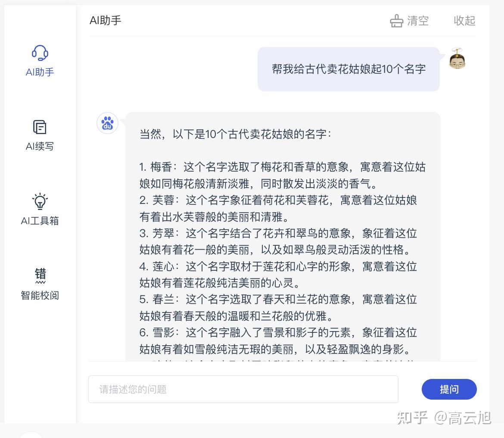Submit the question with the 提问 button
The image size is (504, 438).
pos(449,389)
